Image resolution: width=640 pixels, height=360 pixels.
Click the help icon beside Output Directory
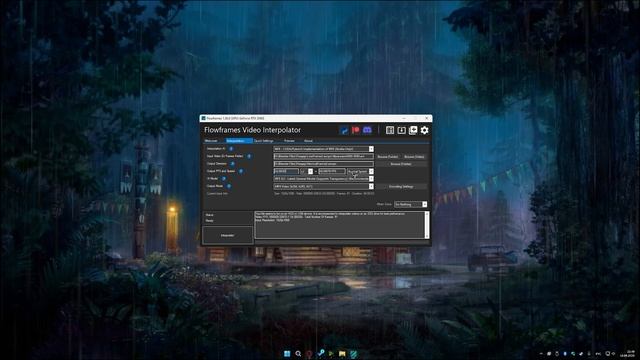coord(233,164)
